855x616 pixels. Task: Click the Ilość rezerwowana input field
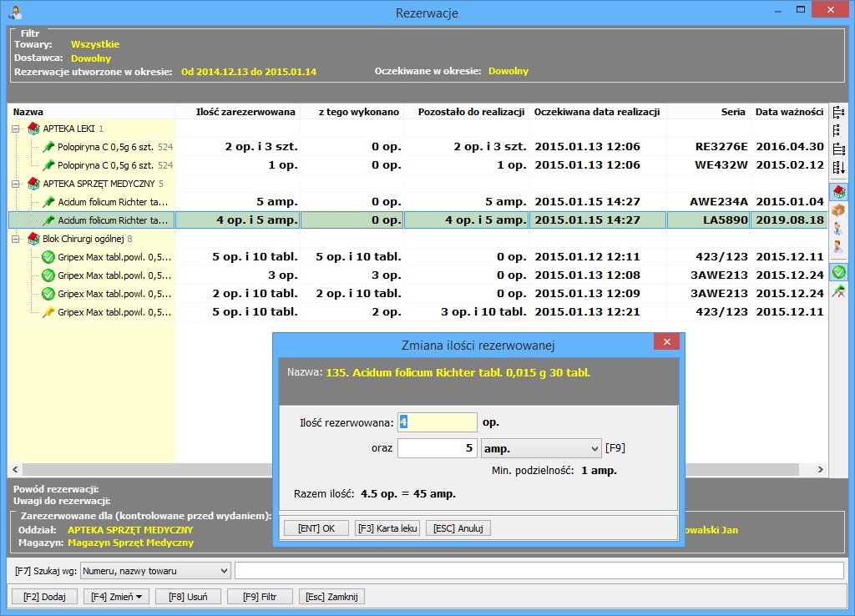437,422
